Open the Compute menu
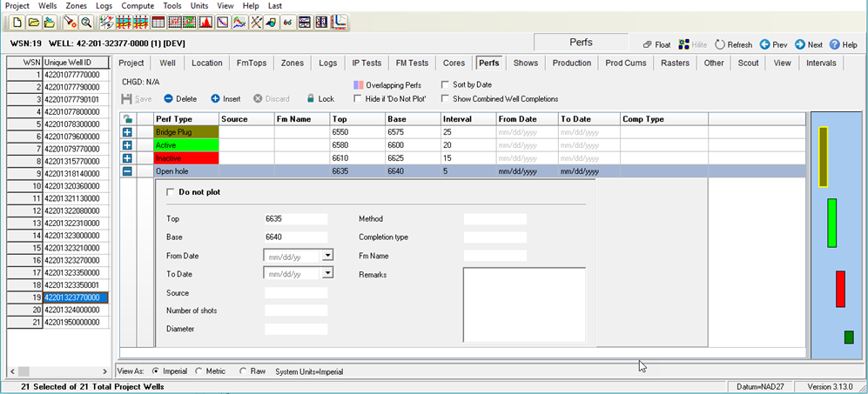The width and height of the screenshot is (868, 394). tap(138, 5)
